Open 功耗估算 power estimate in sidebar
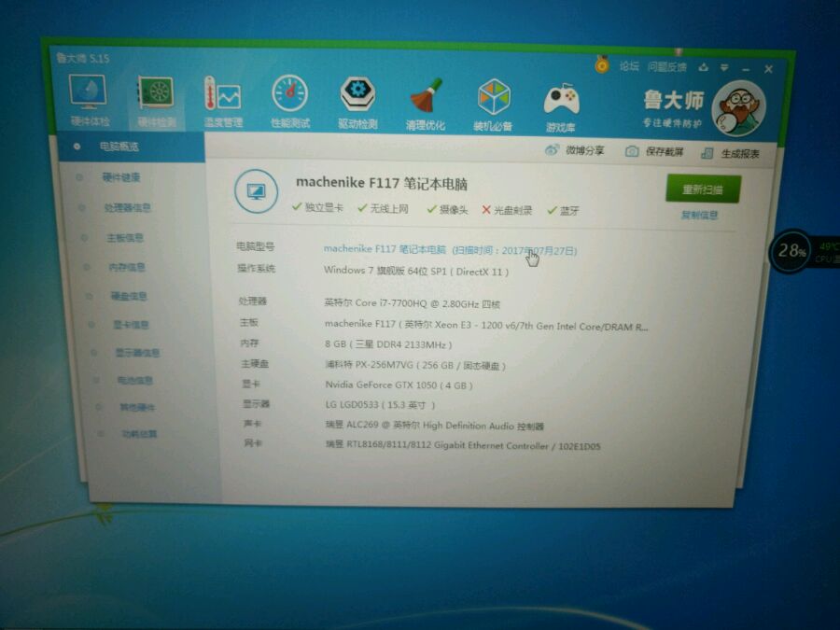Image resolution: width=840 pixels, height=630 pixels. (x=139, y=433)
